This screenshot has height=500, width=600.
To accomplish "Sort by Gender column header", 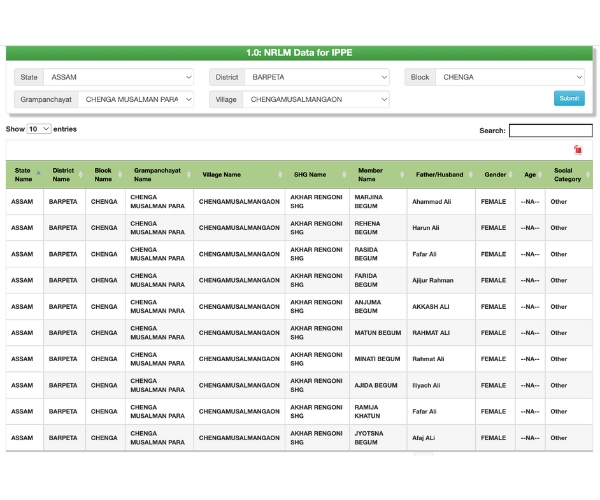I will (495, 174).
